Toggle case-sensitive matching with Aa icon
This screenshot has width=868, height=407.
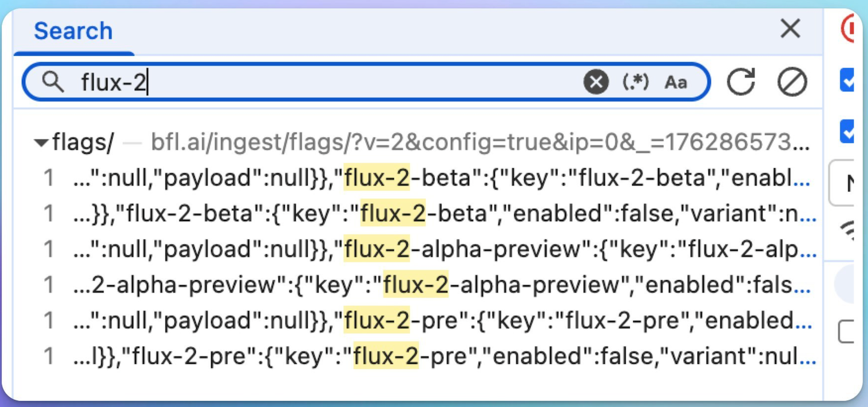pyautogui.click(x=677, y=82)
